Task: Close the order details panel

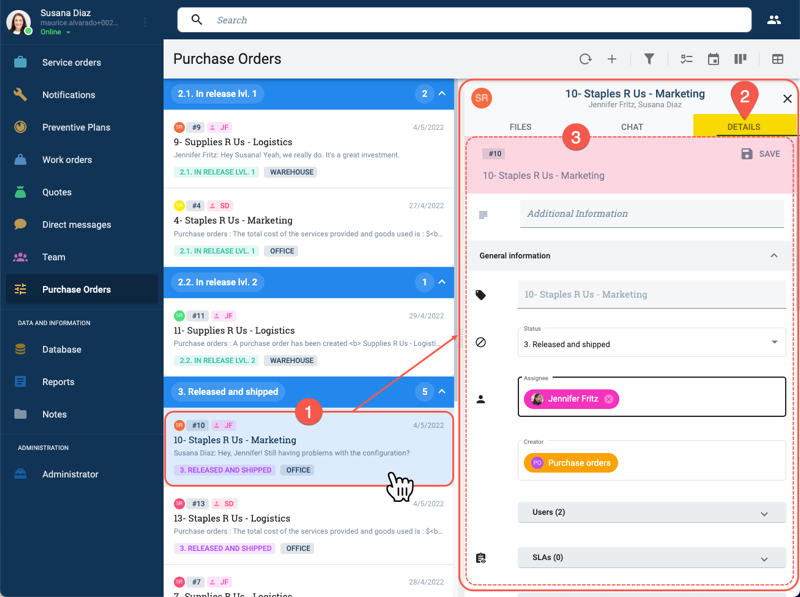Action: [x=787, y=98]
